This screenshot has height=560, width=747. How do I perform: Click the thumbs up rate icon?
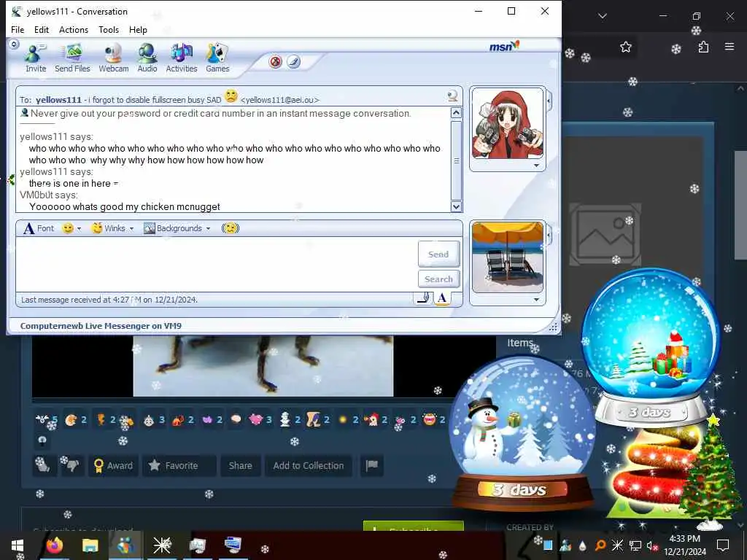[x=43, y=464]
